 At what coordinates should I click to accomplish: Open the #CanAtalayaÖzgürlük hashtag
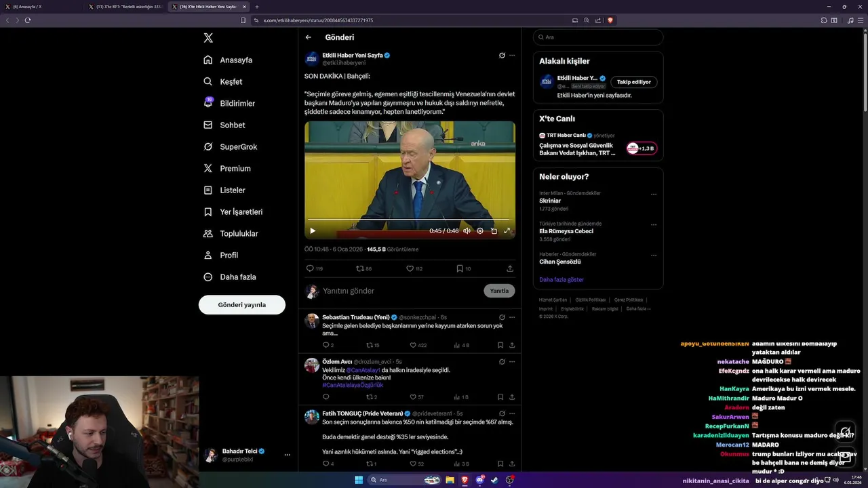coord(353,385)
